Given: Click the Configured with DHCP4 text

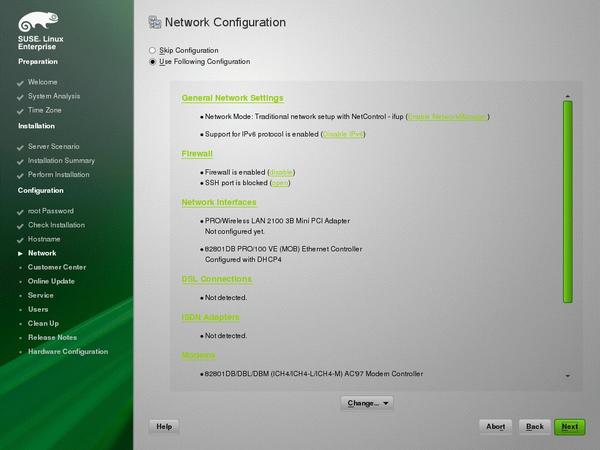Looking at the screenshot, I should click(x=243, y=260).
